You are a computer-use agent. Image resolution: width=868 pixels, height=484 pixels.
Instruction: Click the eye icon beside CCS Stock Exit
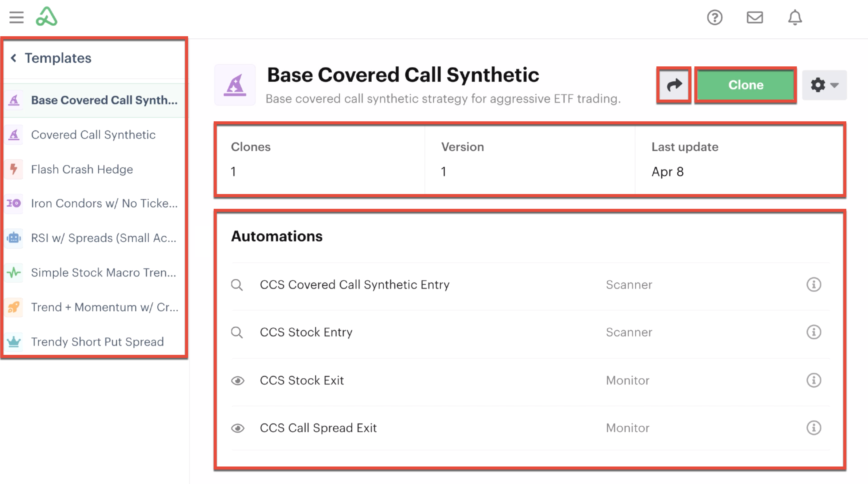click(x=237, y=381)
